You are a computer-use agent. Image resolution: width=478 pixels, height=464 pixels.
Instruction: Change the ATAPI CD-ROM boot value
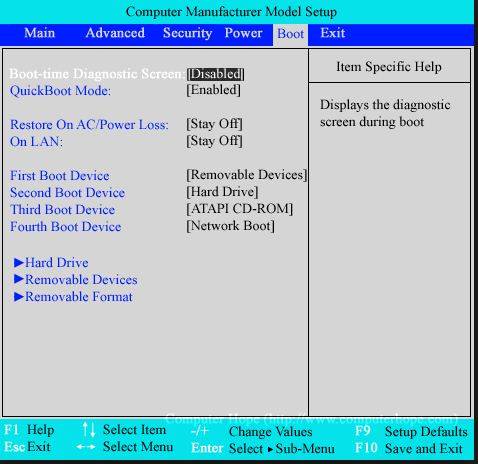pyautogui.click(x=240, y=209)
